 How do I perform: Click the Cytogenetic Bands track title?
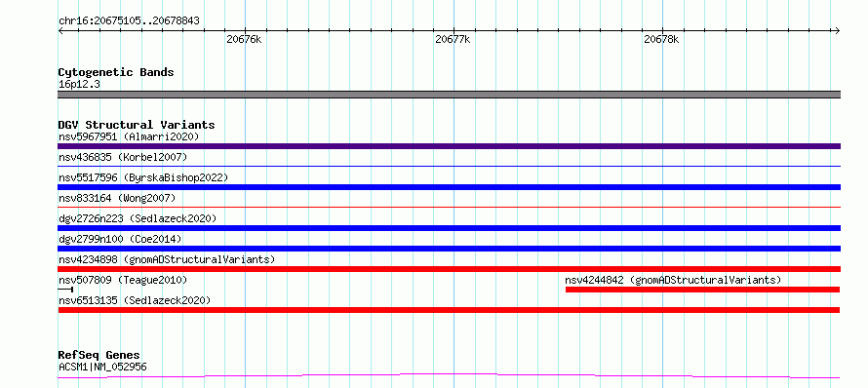point(116,72)
